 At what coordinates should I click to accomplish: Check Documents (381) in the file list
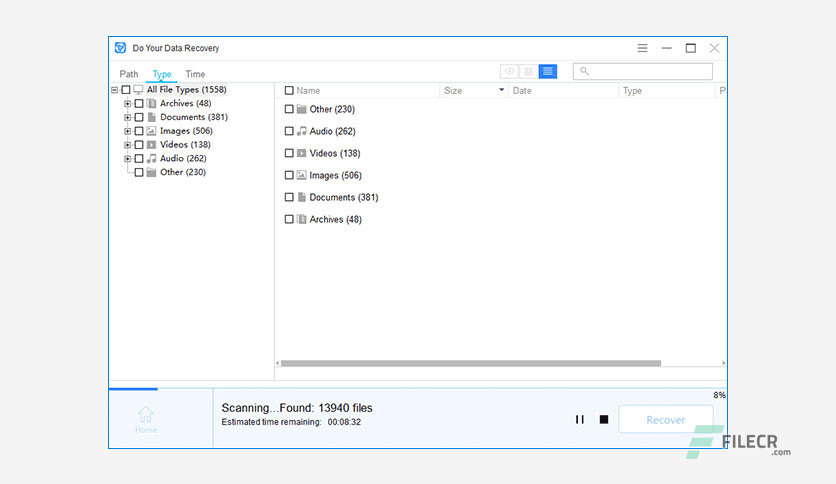click(x=289, y=197)
